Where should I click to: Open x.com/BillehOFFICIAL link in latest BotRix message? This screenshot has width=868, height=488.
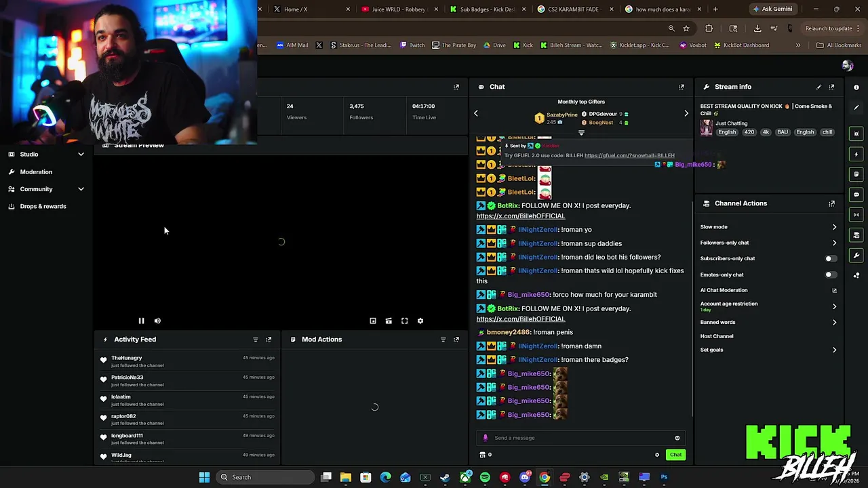(520, 319)
